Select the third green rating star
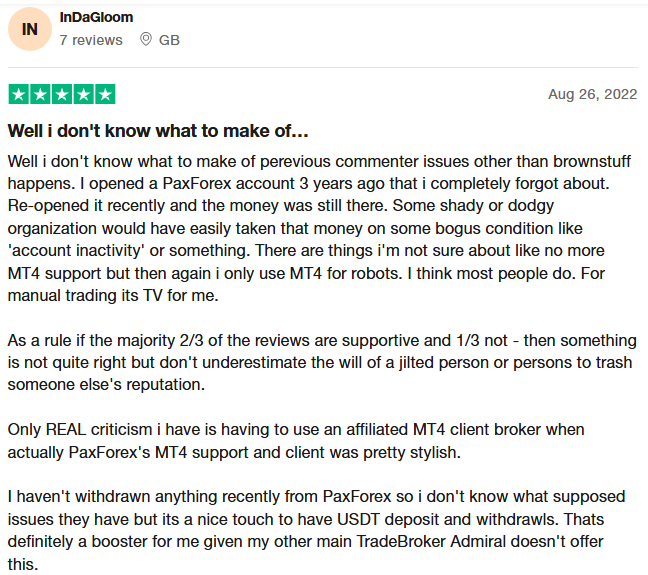This screenshot has height=575, width=648. (x=62, y=94)
